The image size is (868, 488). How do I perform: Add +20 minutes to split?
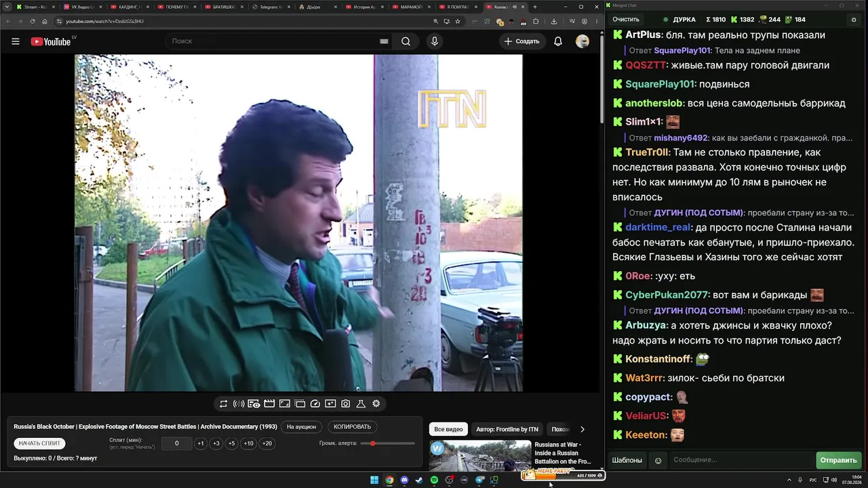click(267, 443)
